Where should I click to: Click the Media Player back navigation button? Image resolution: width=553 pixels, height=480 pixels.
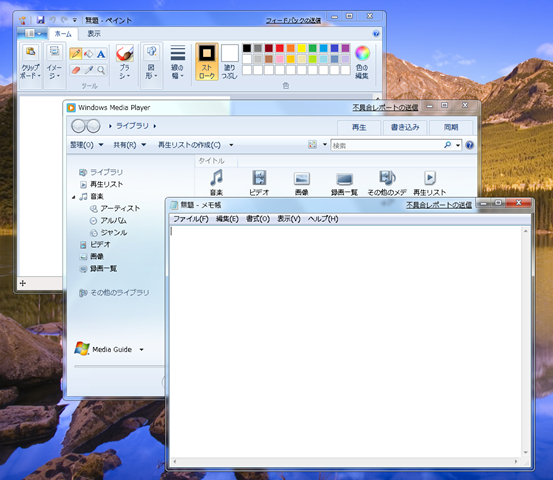click(x=78, y=126)
